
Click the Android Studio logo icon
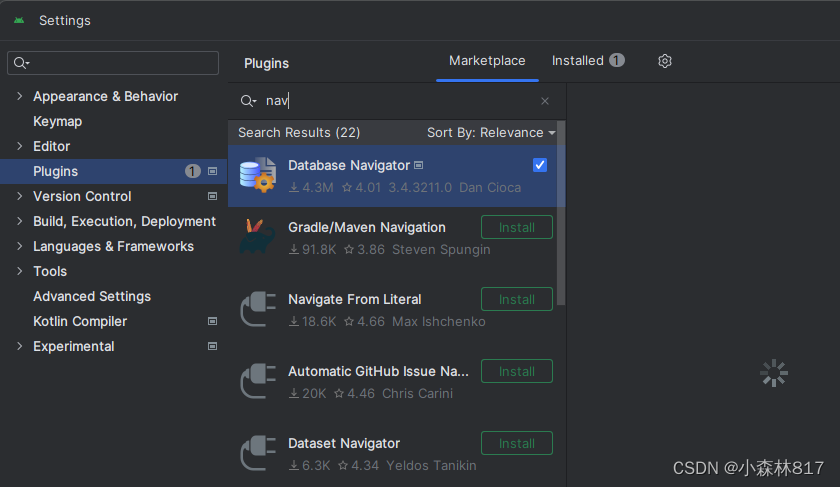click(x=19, y=20)
